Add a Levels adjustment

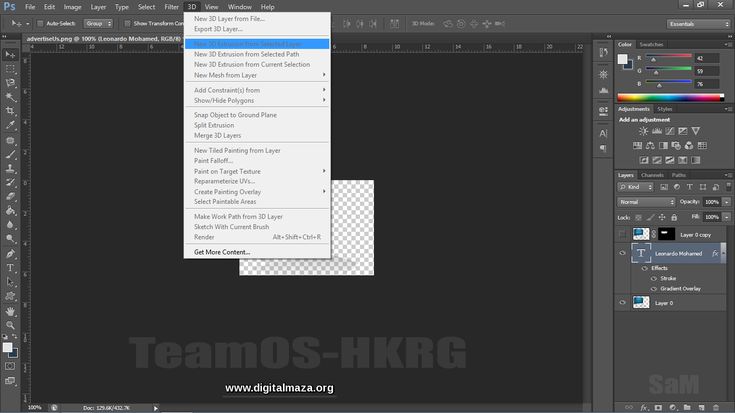[x=657, y=131]
